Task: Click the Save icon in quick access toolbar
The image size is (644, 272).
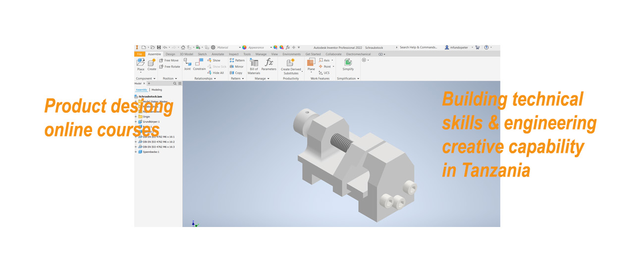Action: [x=158, y=47]
